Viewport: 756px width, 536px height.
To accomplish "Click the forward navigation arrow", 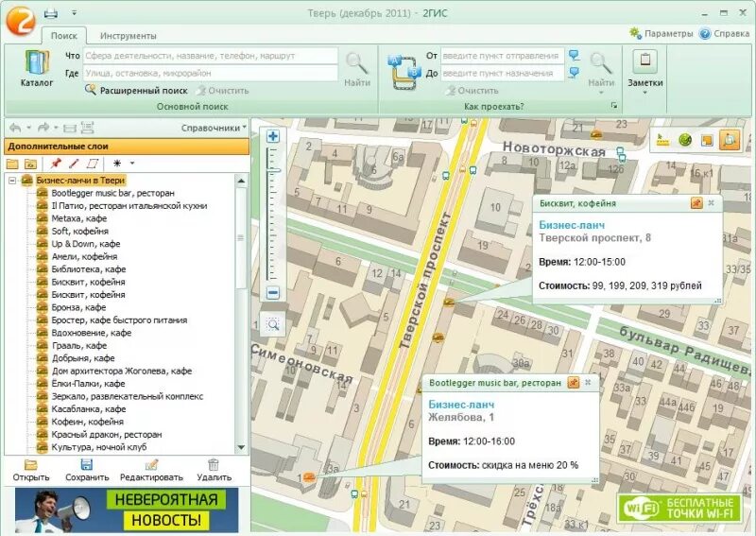I will (43, 128).
